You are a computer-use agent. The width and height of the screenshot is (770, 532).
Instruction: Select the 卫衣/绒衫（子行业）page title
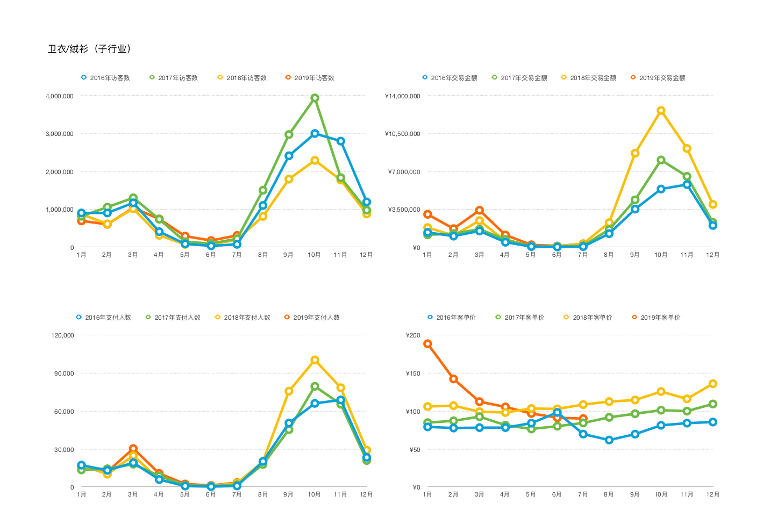pos(89,49)
